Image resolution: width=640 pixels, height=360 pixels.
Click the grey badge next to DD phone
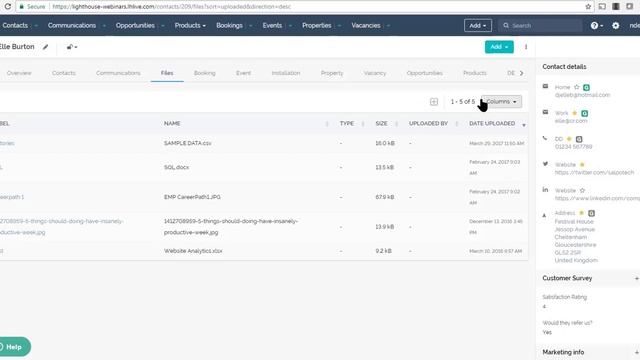[579, 139]
